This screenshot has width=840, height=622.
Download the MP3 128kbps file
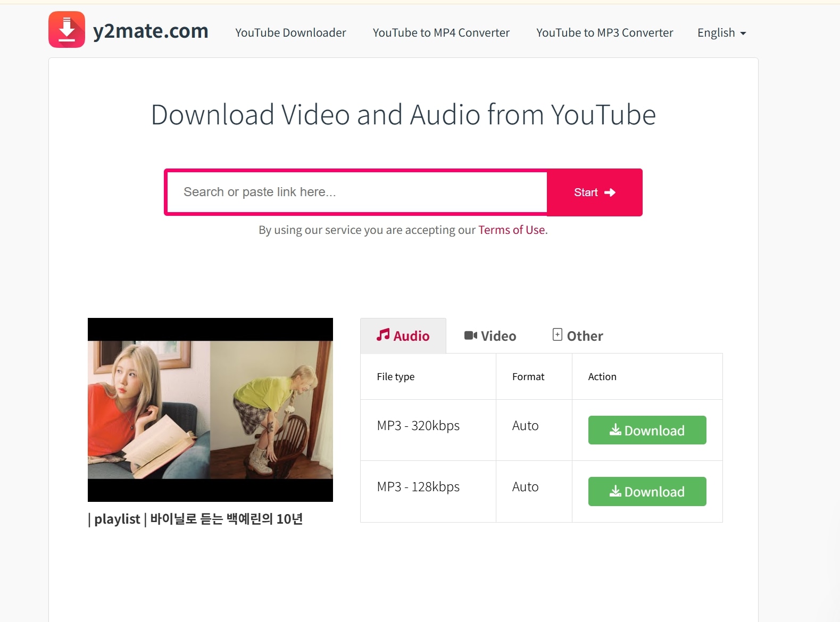tap(647, 491)
